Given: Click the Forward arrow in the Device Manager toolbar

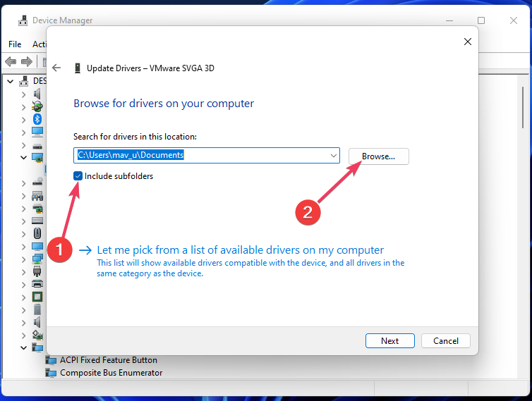Looking at the screenshot, I should click(27, 62).
